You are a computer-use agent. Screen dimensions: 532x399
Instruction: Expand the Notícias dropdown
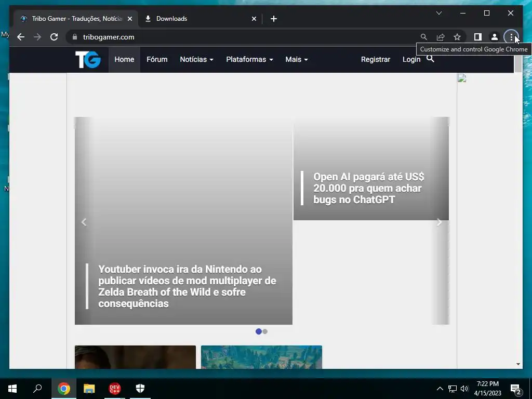pyautogui.click(x=196, y=59)
